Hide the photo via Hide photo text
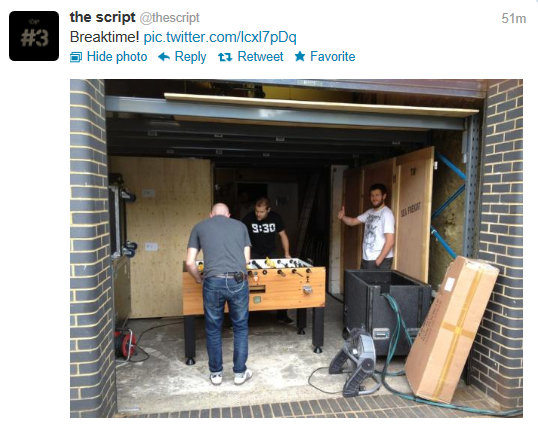The image size is (538, 428). click(117, 57)
